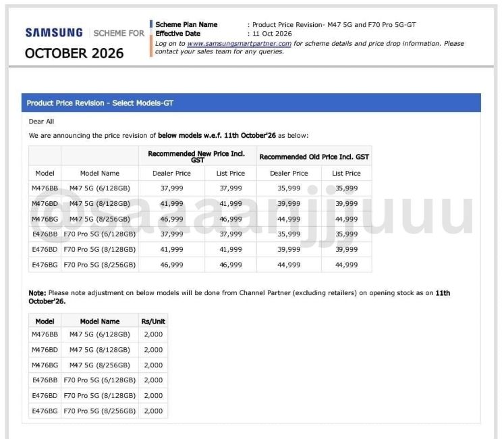Click 'Model Name' header in the Rs/Unit table
The height and width of the screenshot is (439, 504).
100,321
